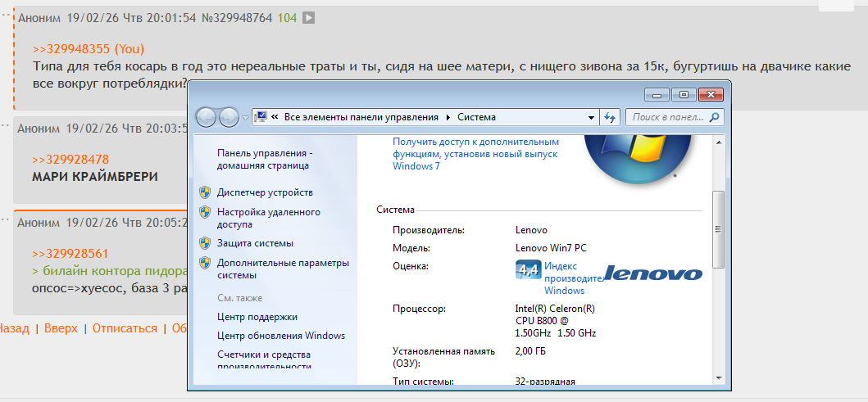
Task: Click post menu dots beside 20:03 post
Action: pyautogui.click(x=6, y=125)
